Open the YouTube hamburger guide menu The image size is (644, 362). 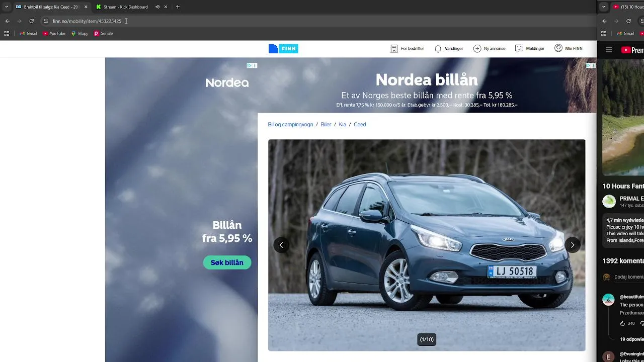tap(609, 50)
